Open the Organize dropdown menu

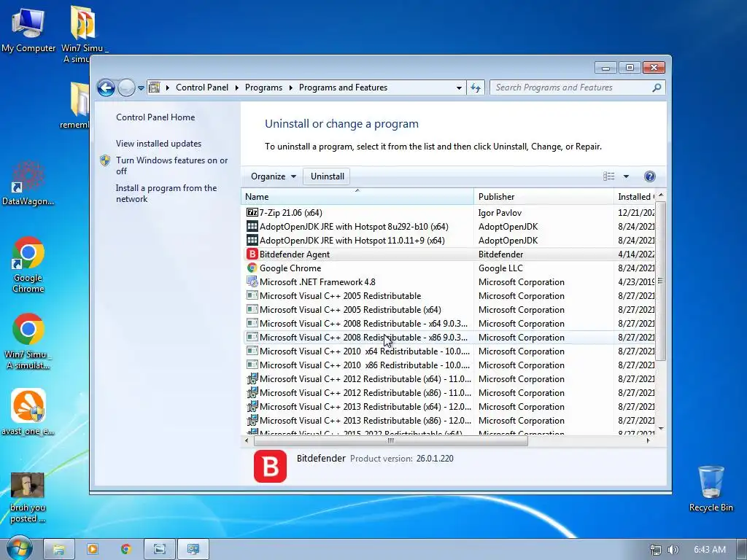[274, 176]
